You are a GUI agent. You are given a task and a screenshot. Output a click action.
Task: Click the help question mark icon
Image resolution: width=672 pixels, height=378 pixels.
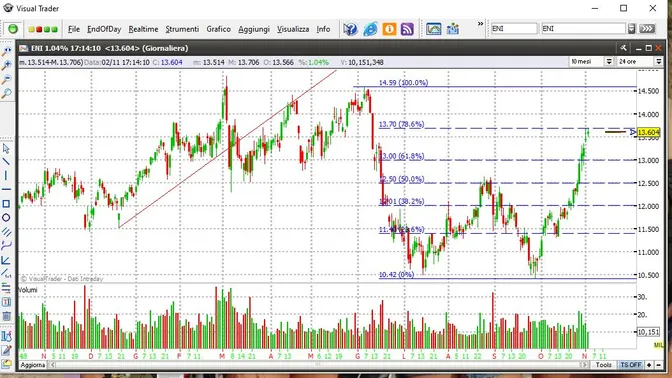coord(350,29)
